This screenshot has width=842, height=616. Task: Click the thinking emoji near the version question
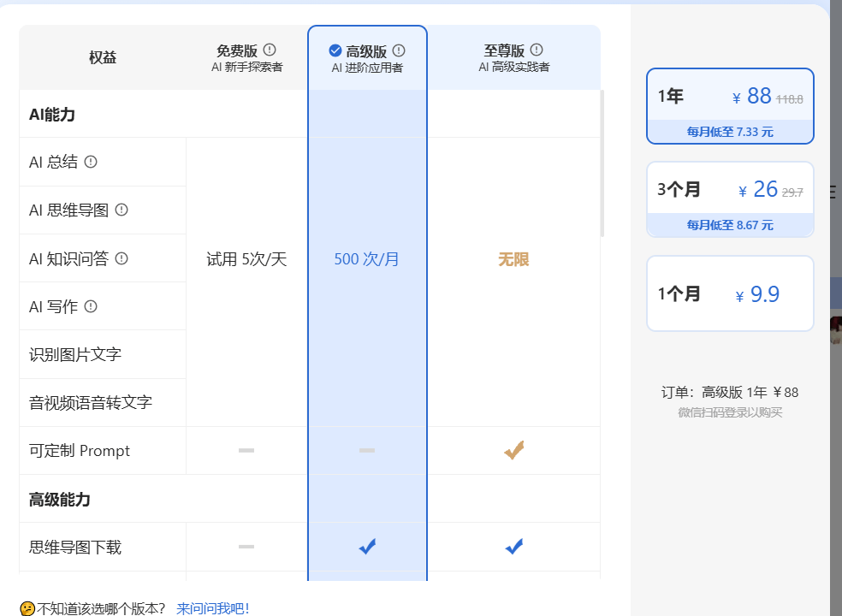(27, 607)
